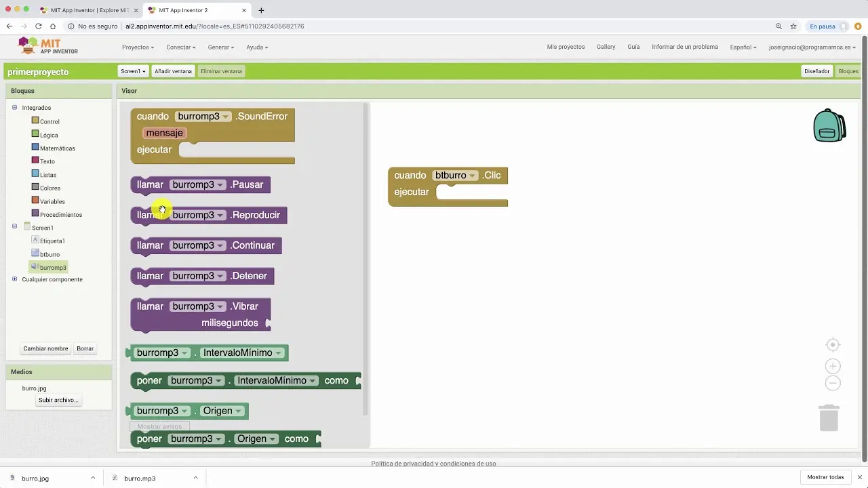
Task: Click the btburro button component icon
Action: (35, 253)
